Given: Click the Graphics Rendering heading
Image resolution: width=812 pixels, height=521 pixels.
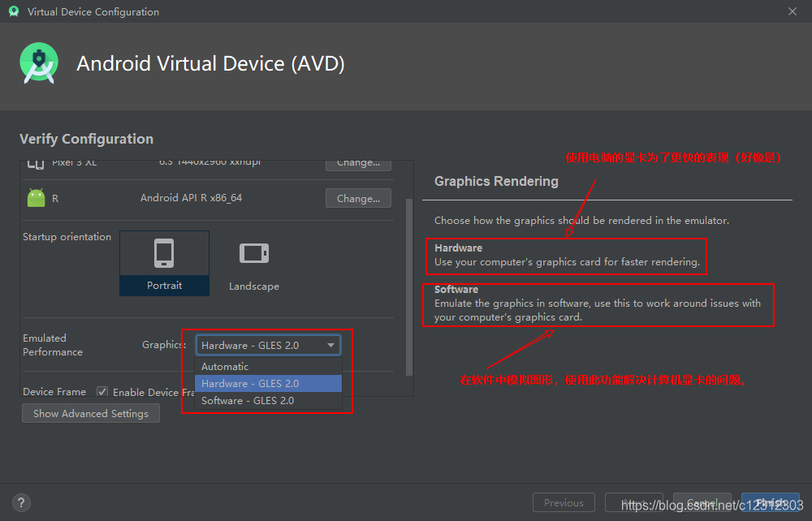Looking at the screenshot, I should pyautogui.click(x=496, y=181).
